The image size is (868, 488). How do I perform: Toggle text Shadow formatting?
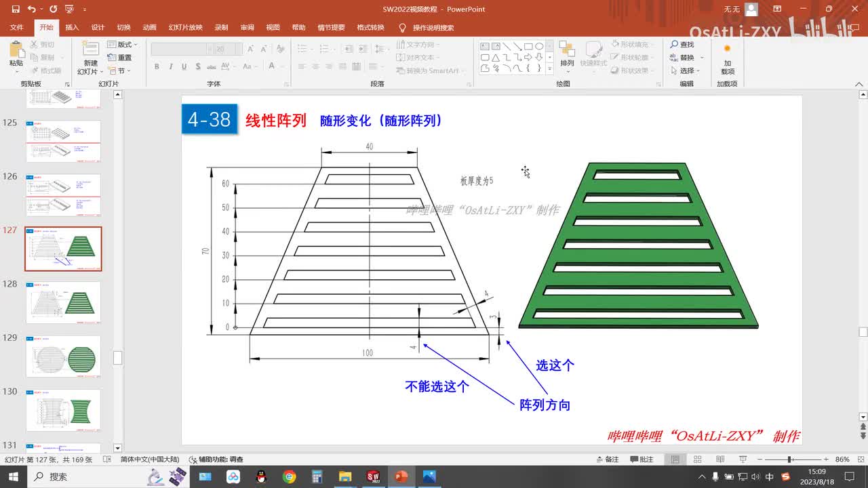click(197, 66)
